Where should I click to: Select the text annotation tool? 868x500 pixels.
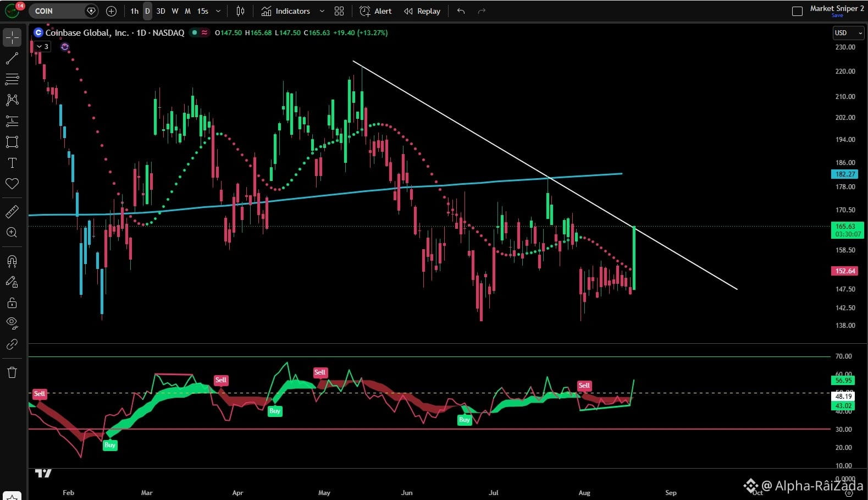pyautogui.click(x=12, y=163)
